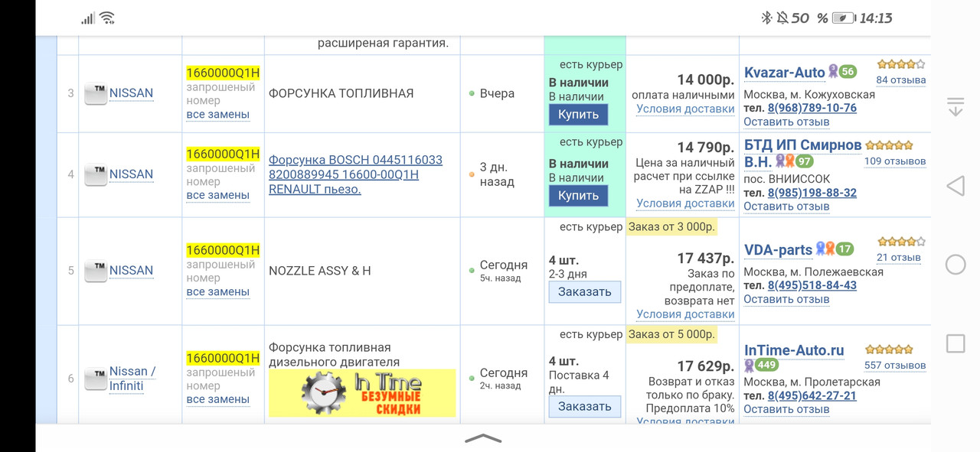Click 'все замены' link in row 6
980x452 pixels.
[x=218, y=399]
